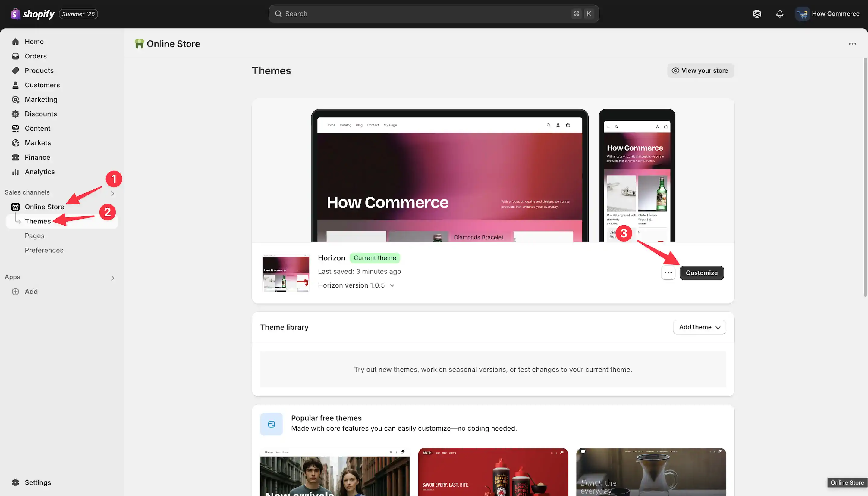Image resolution: width=868 pixels, height=496 pixels.
Task: Open the Online Store page options menu
Action: click(x=852, y=44)
